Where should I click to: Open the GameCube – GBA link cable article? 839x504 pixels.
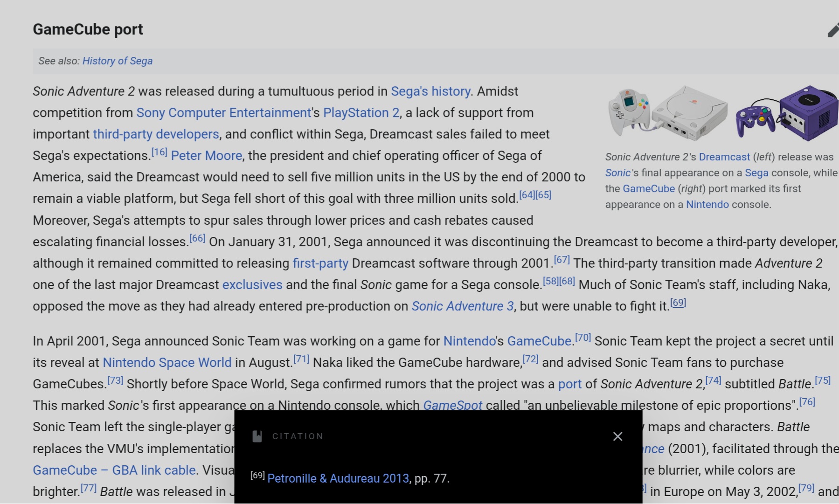114,470
